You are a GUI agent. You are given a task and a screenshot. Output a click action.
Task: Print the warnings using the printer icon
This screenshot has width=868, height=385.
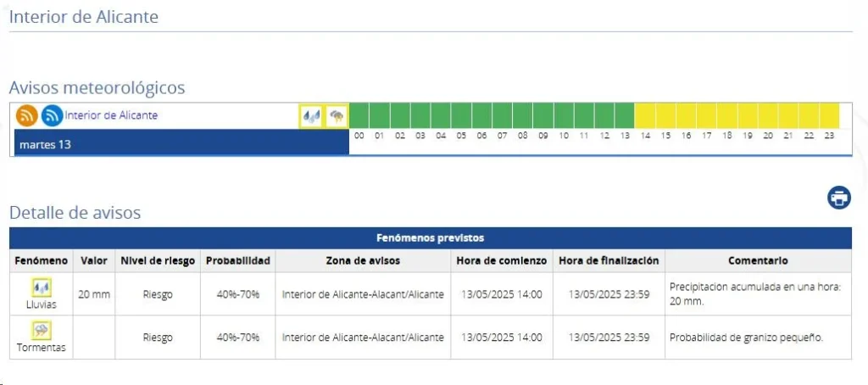pyautogui.click(x=839, y=198)
